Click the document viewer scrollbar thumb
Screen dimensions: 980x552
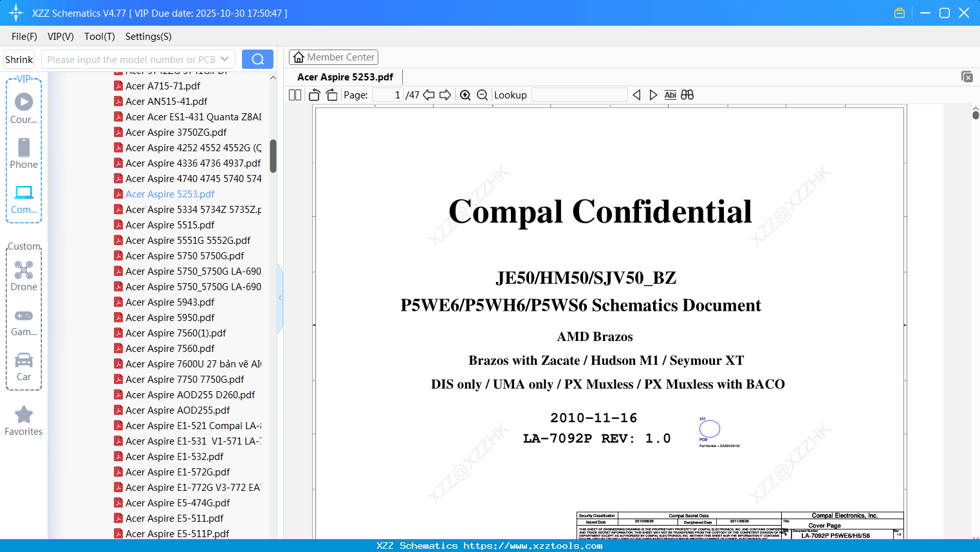click(x=975, y=115)
